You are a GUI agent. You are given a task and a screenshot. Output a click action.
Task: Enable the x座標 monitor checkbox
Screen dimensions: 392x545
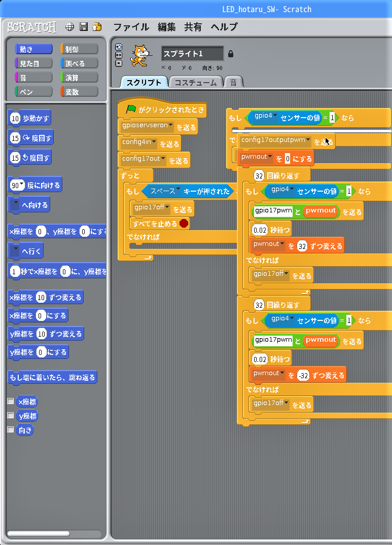pos(11,401)
